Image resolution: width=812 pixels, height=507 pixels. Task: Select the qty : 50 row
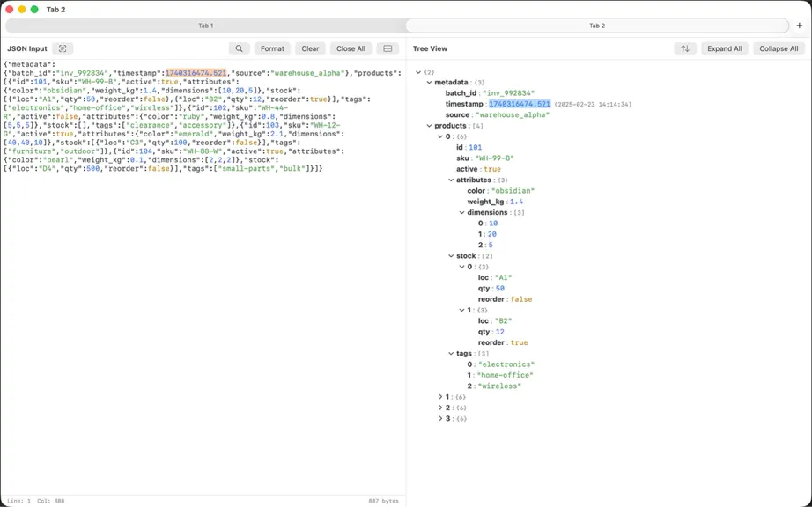tap(491, 289)
